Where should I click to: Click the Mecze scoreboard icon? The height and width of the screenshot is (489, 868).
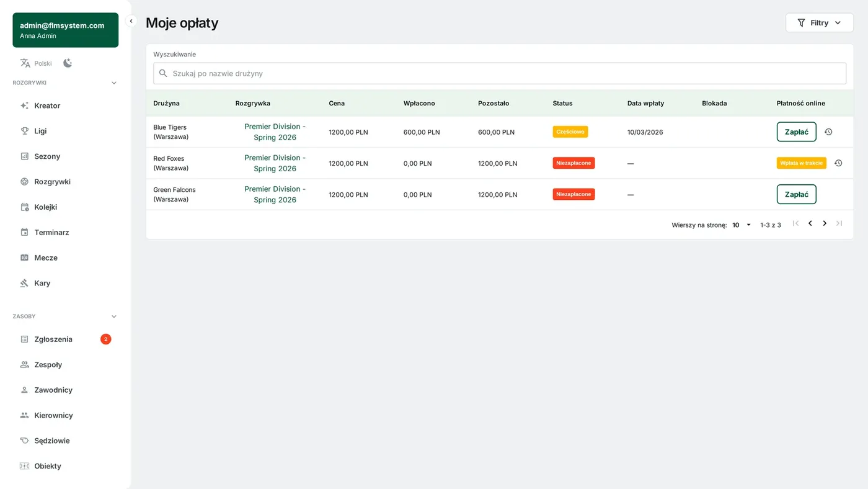(25, 258)
